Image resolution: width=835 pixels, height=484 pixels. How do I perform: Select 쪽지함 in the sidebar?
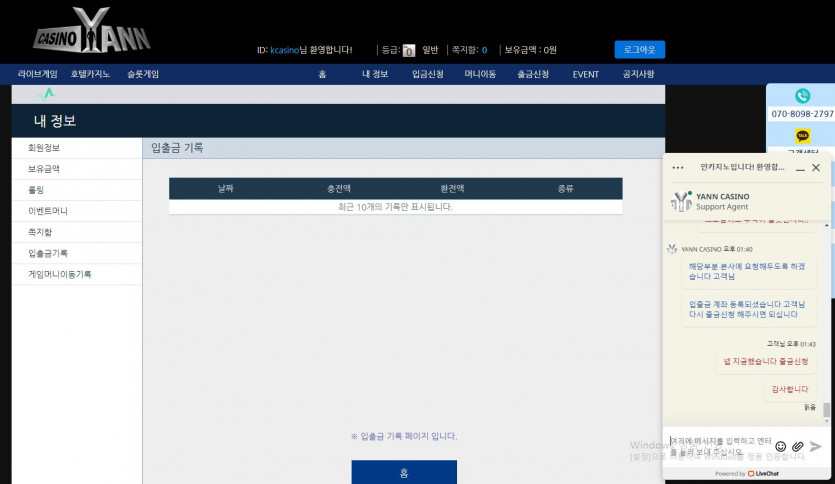[x=77, y=232]
